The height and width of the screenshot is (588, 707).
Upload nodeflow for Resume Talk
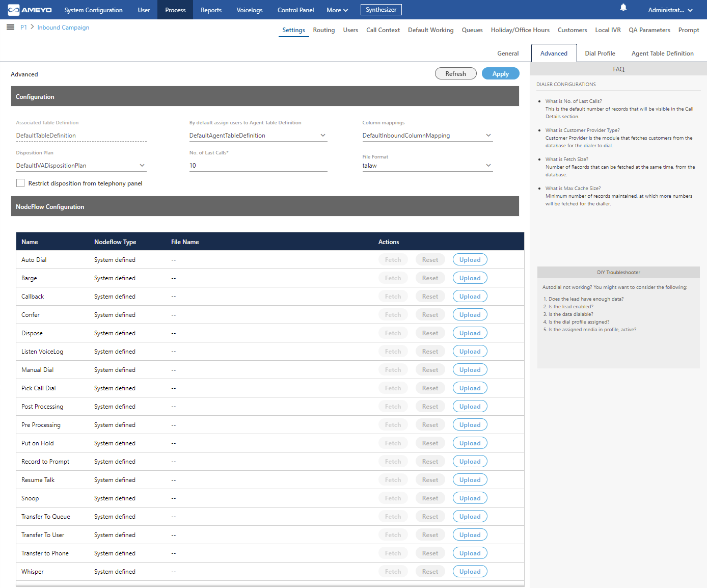pyautogui.click(x=470, y=480)
